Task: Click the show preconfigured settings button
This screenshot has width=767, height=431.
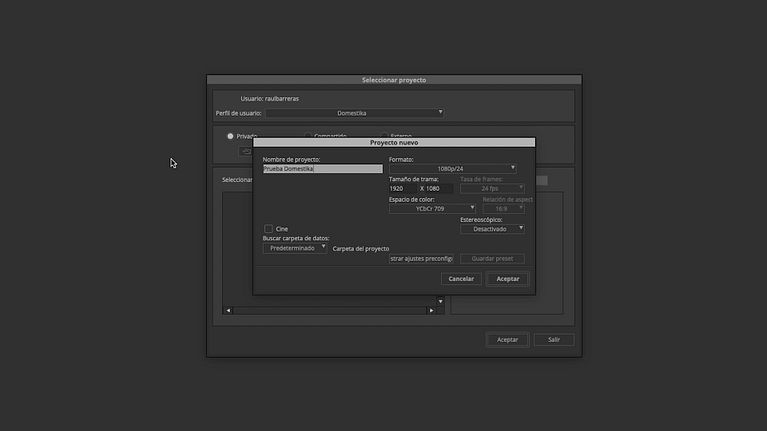Action: [x=421, y=259]
